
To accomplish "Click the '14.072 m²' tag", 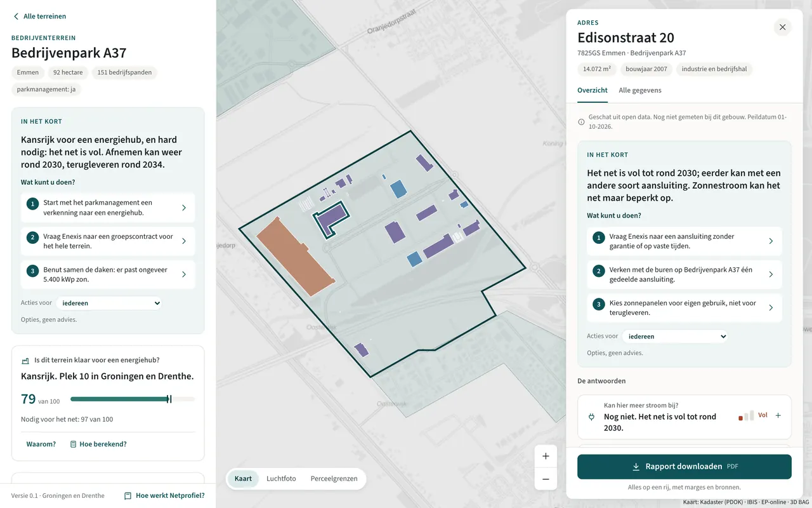I will (x=597, y=69).
